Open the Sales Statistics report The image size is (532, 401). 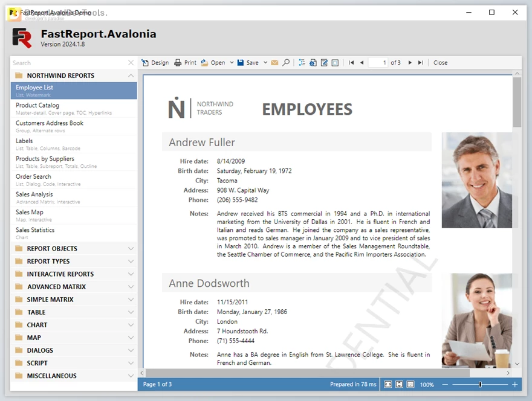point(74,233)
